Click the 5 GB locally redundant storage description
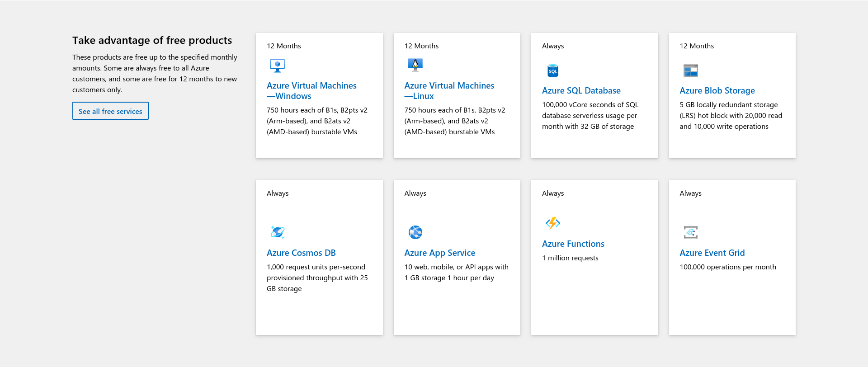The width and height of the screenshot is (868, 367). coord(731,116)
